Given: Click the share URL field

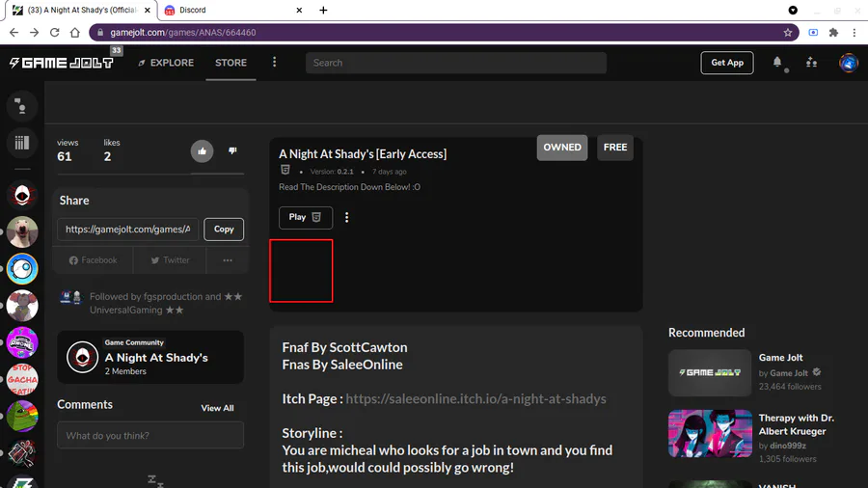Looking at the screenshot, I should tap(128, 230).
